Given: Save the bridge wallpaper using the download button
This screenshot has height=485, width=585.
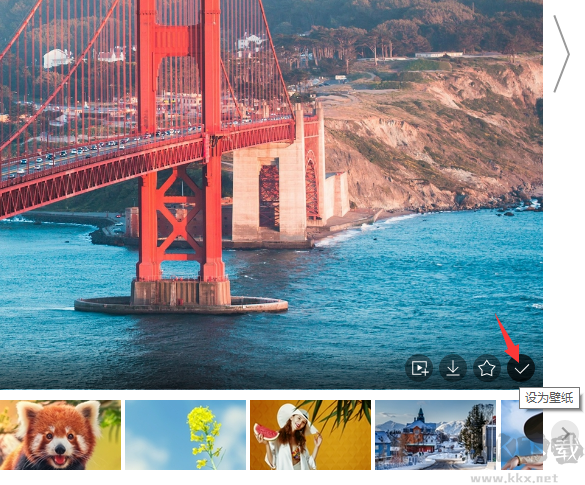Looking at the screenshot, I should click(x=453, y=368).
